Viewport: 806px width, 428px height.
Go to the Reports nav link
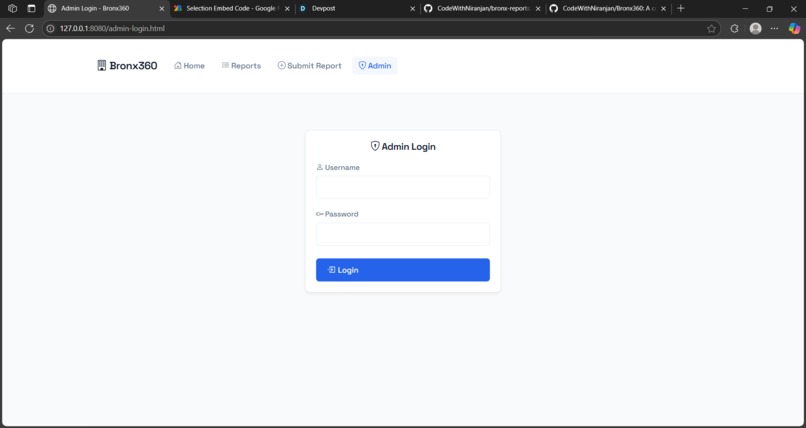[241, 66]
